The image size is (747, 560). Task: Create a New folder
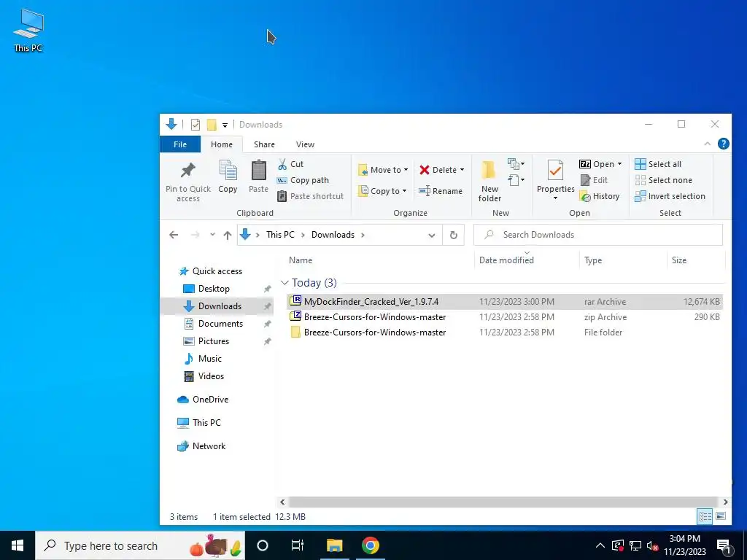pos(489,181)
